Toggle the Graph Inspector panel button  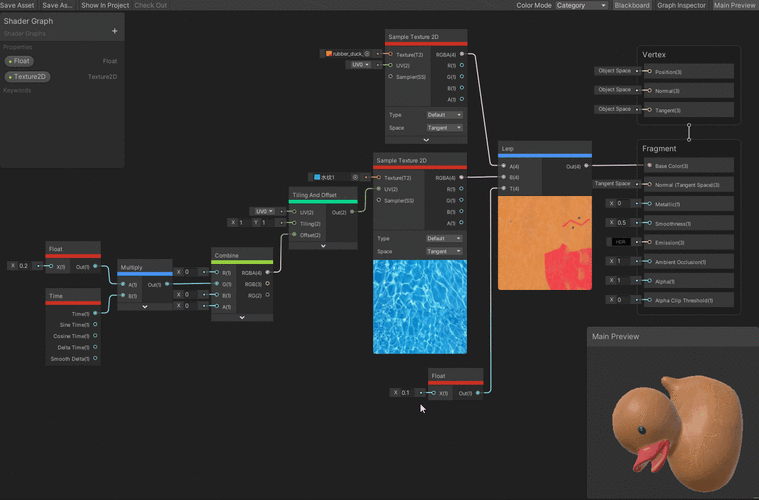681,5
